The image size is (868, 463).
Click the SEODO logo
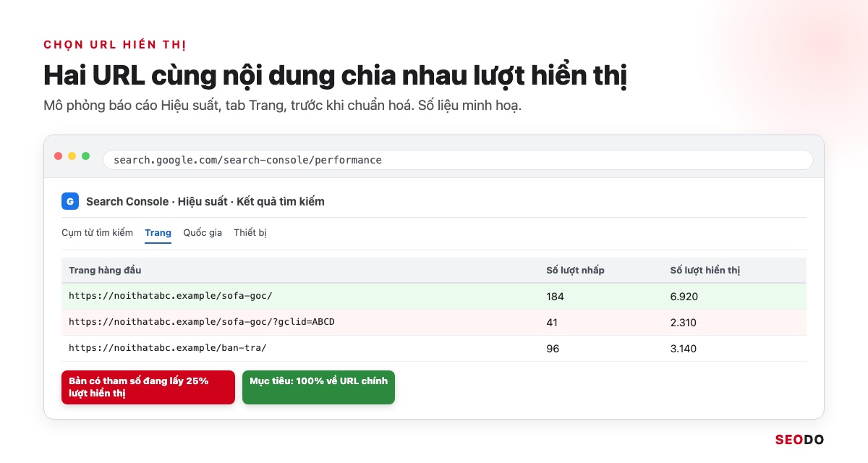click(x=799, y=439)
